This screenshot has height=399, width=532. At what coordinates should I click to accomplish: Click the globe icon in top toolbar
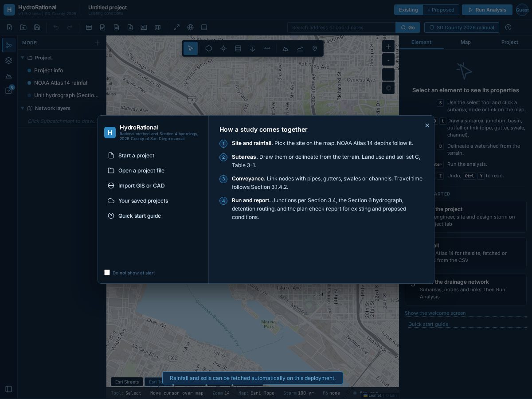click(x=190, y=27)
